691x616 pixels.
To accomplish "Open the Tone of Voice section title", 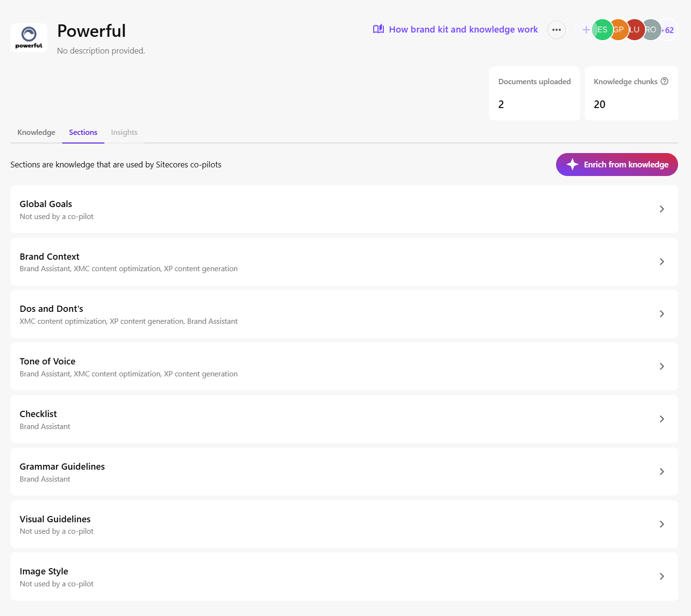I will click(x=47, y=362).
